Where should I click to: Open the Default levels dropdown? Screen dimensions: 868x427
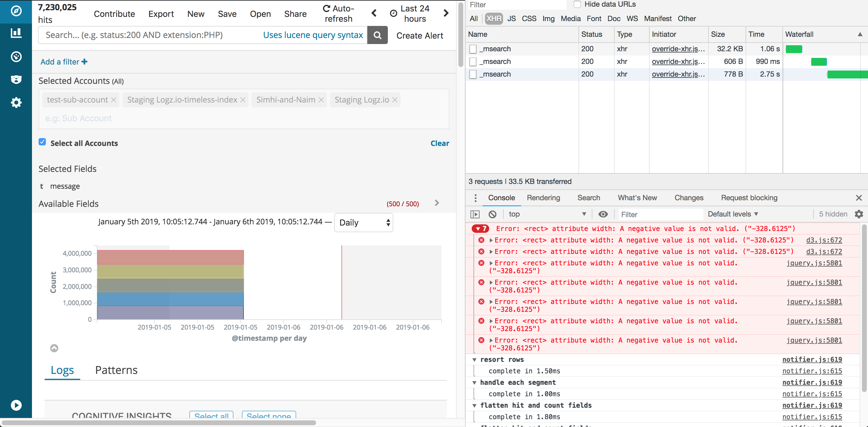click(733, 214)
